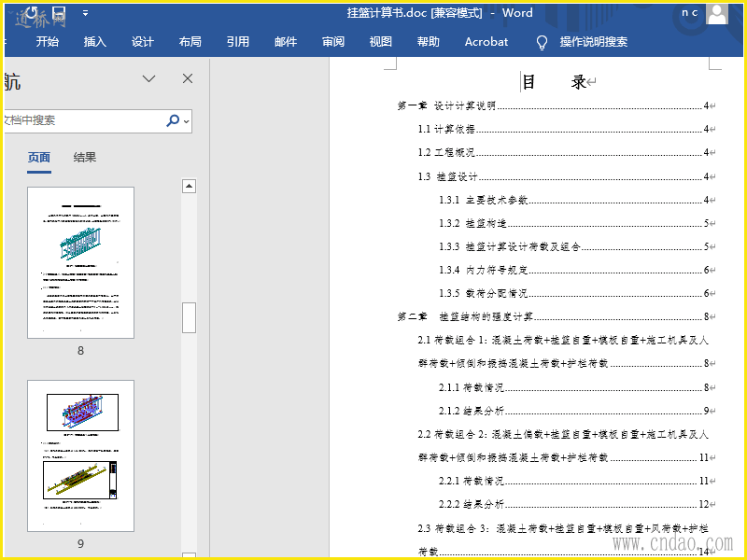The height and width of the screenshot is (560, 747).
Task: Click the 操作说明搜索 search box
Action: (594, 42)
